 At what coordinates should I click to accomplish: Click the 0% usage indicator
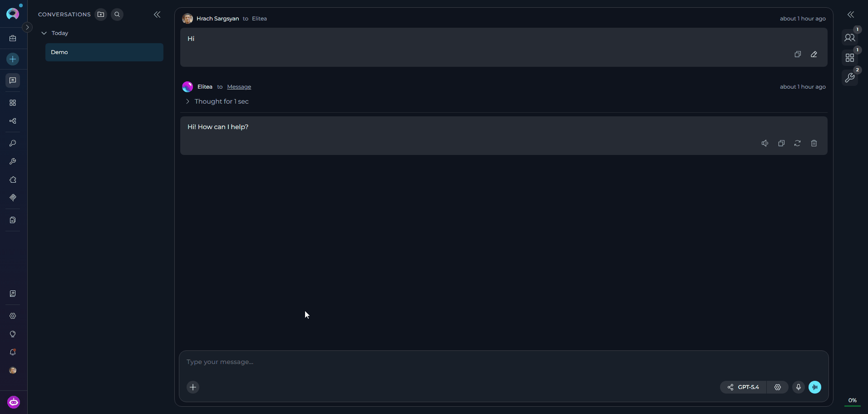click(x=853, y=401)
